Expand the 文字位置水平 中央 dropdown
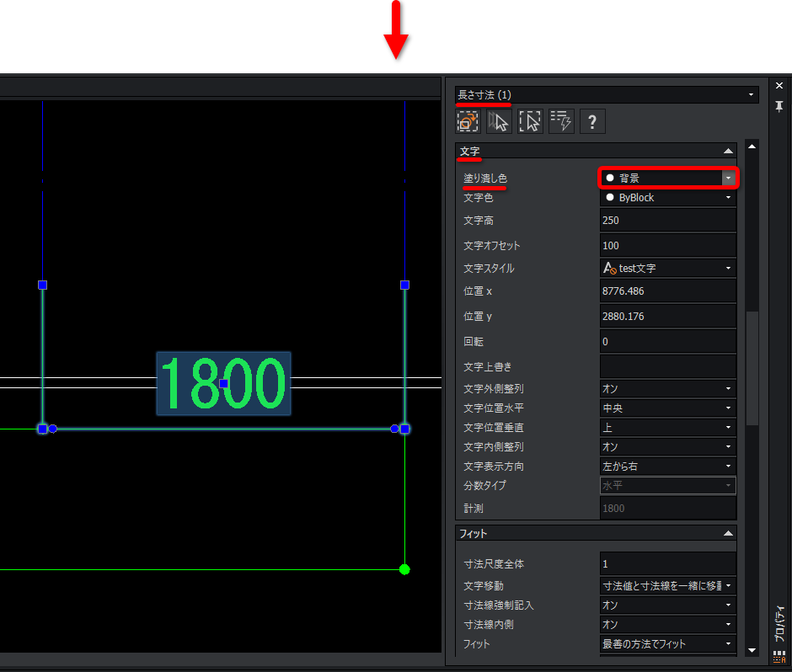Viewport: 792px width, 672px height. point(667,408)
